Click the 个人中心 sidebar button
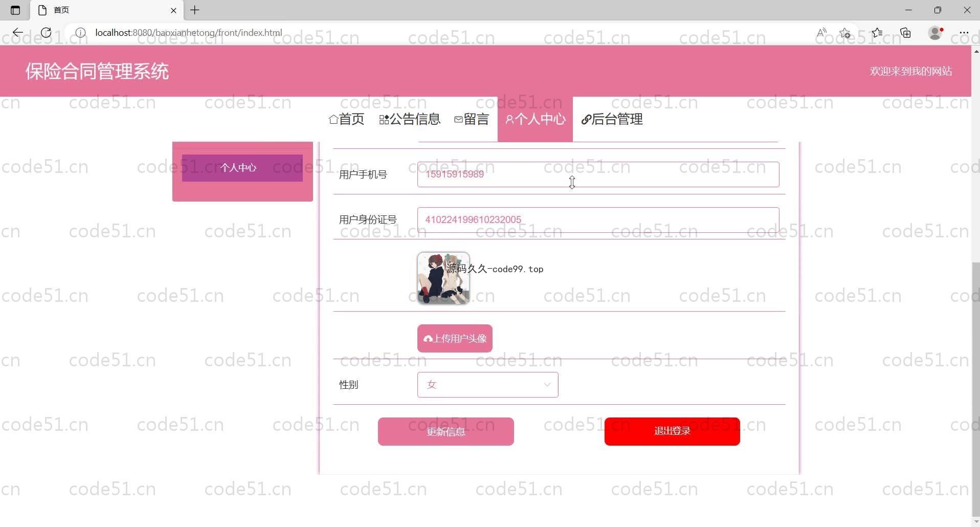Viewport: 980px width, 527px height. [x=242, y=168]
